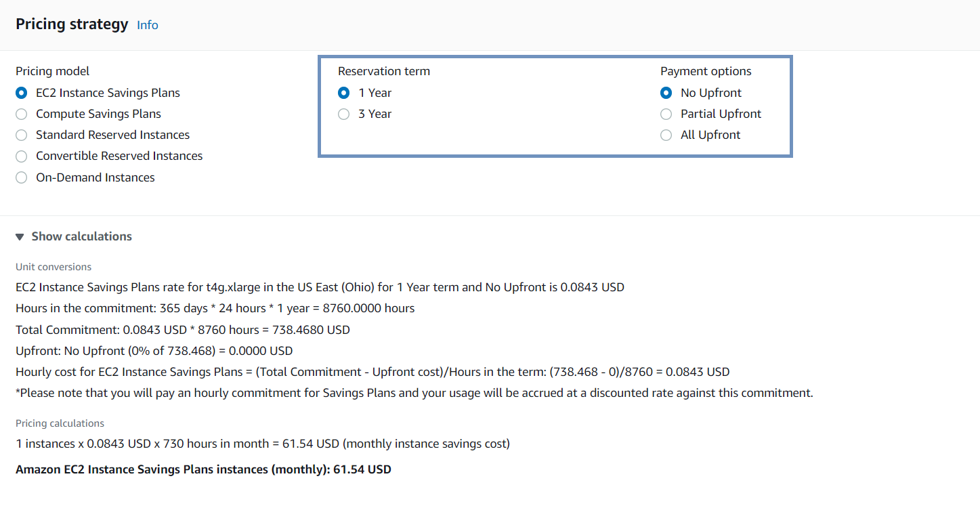Click the 'Total Commitment' 738.4680 USD line
The height and width of the screenshot is (508, 980).
[183, 330]
